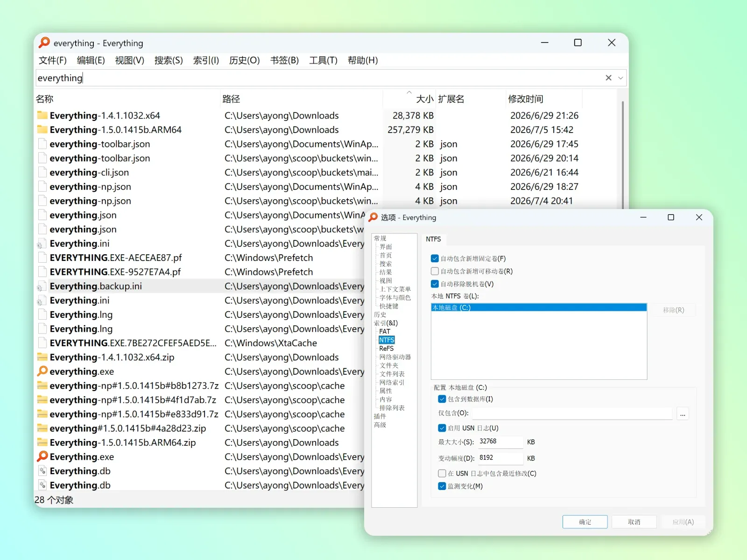Viewport: 747px width, 560px height.
Task: Clear search box with X icon
Action: click(608, 78)
